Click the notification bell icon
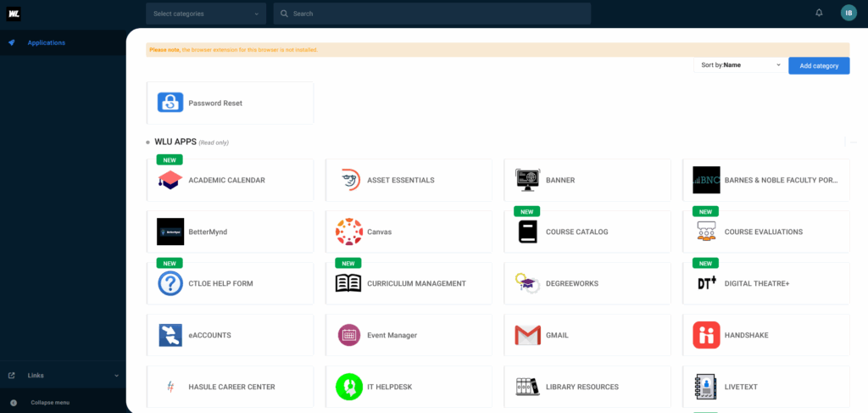 pos(819,13)
